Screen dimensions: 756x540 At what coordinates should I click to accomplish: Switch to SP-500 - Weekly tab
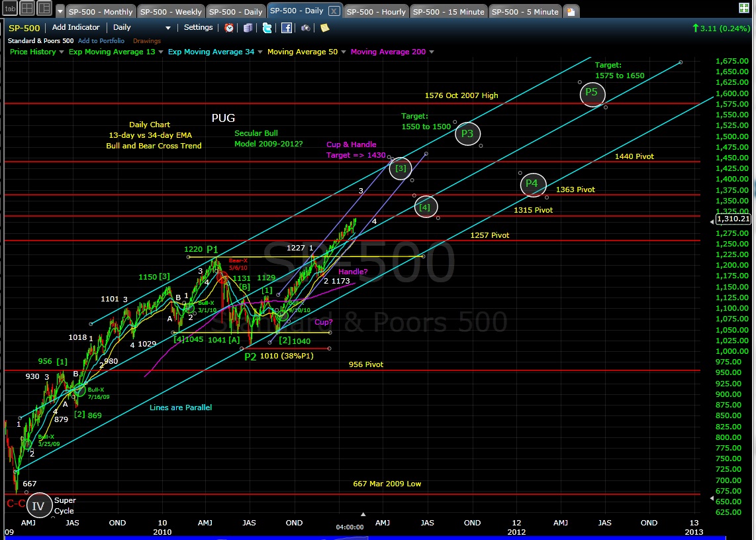[171, 11]
